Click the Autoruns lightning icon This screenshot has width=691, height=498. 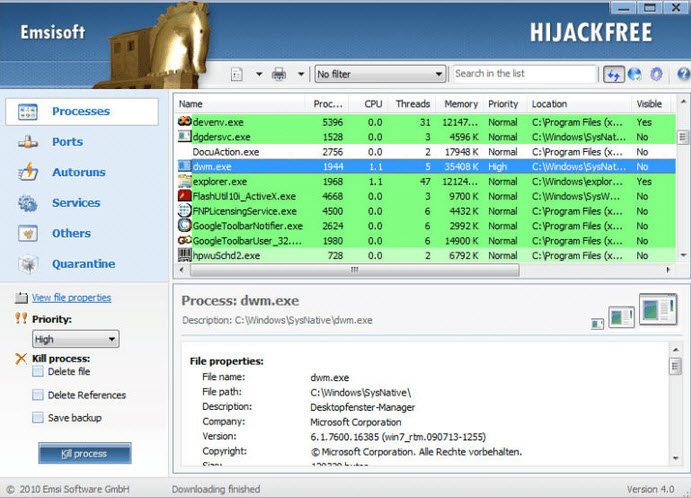pos(28,172)
